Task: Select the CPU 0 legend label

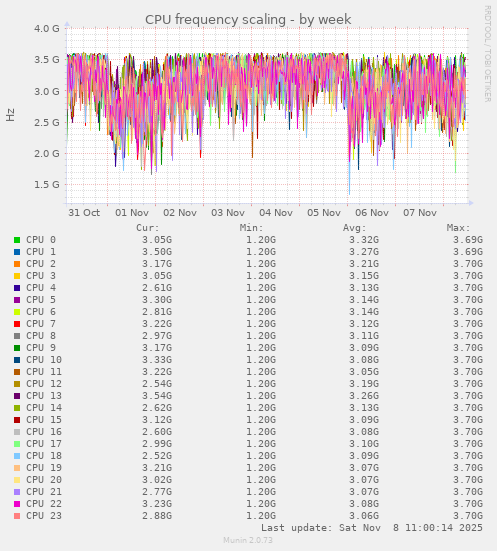Action: tap(41, 240)
